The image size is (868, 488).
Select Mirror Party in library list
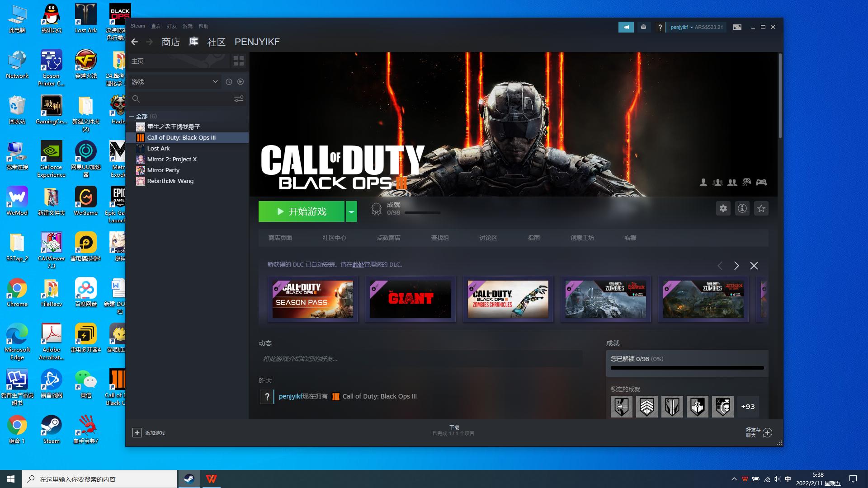click(188, 170)
